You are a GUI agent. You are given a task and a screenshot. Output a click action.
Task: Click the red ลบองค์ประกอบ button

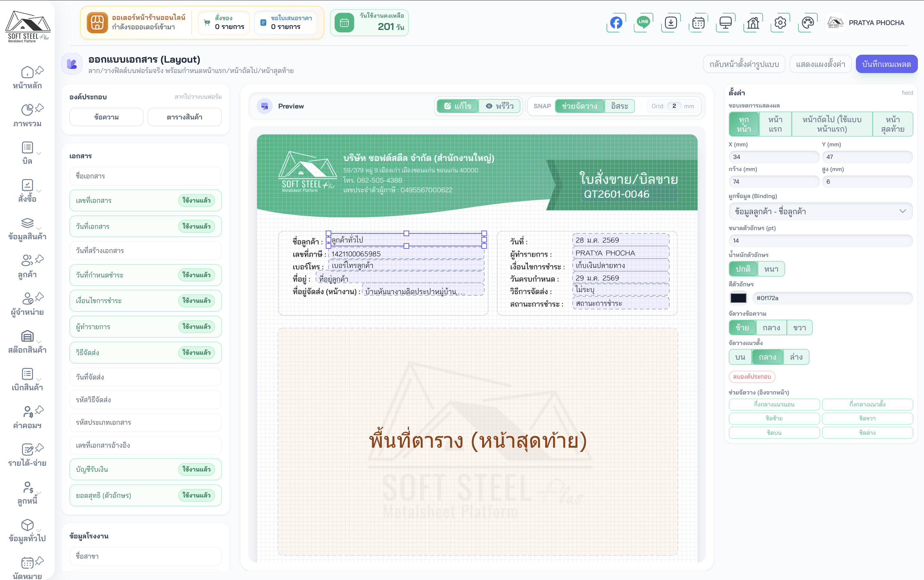point(752,377)
